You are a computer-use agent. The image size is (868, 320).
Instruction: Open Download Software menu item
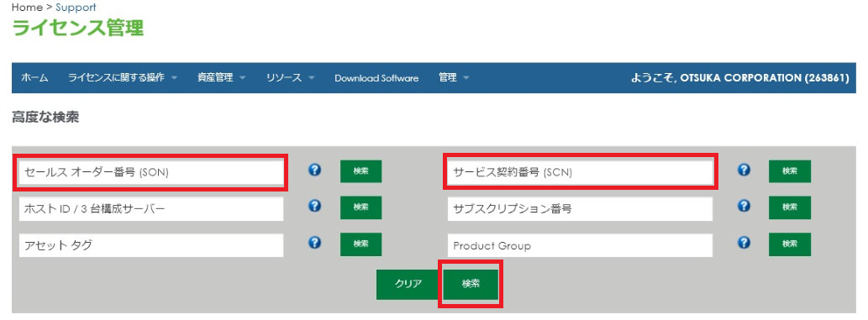(376, 78)
